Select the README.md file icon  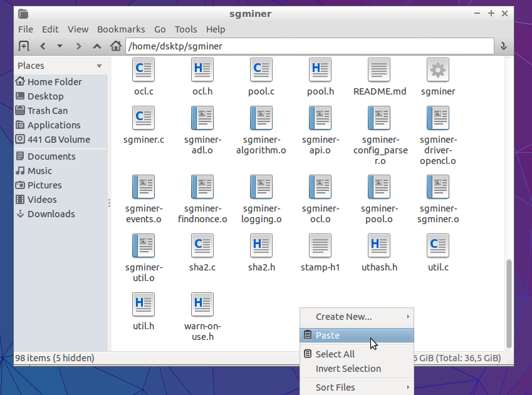[379, 70]
